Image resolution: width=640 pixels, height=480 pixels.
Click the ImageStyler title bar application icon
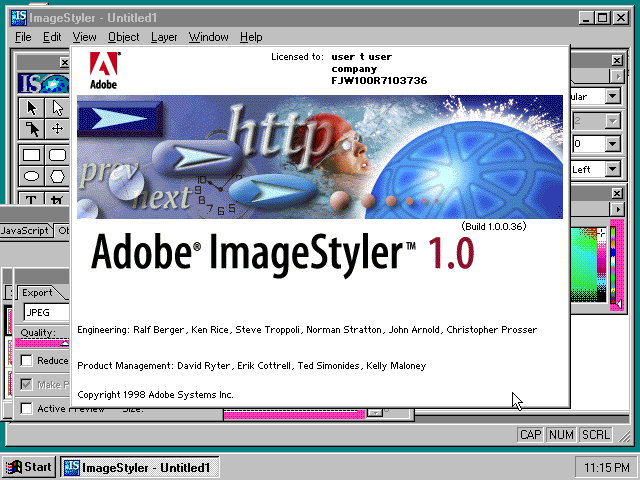19,18
